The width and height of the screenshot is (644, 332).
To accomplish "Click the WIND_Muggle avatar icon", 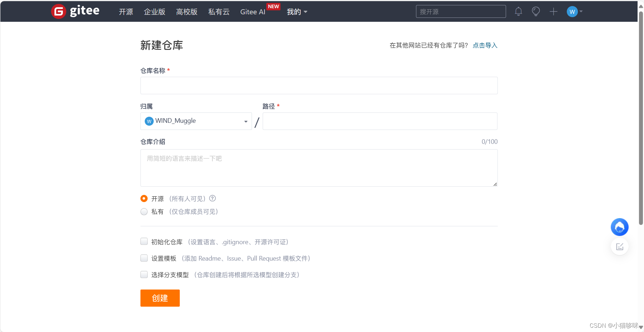I will tap(149, 121).
